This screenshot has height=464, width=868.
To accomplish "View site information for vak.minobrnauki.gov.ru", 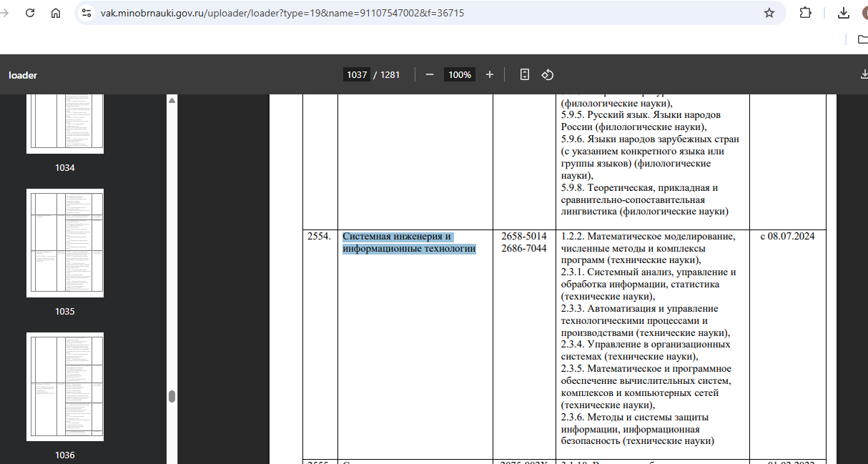I will [x=87, y=13].
